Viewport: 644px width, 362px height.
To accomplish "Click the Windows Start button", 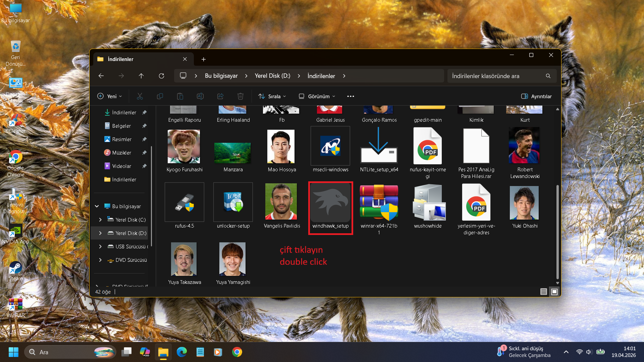I will [13, 352].
